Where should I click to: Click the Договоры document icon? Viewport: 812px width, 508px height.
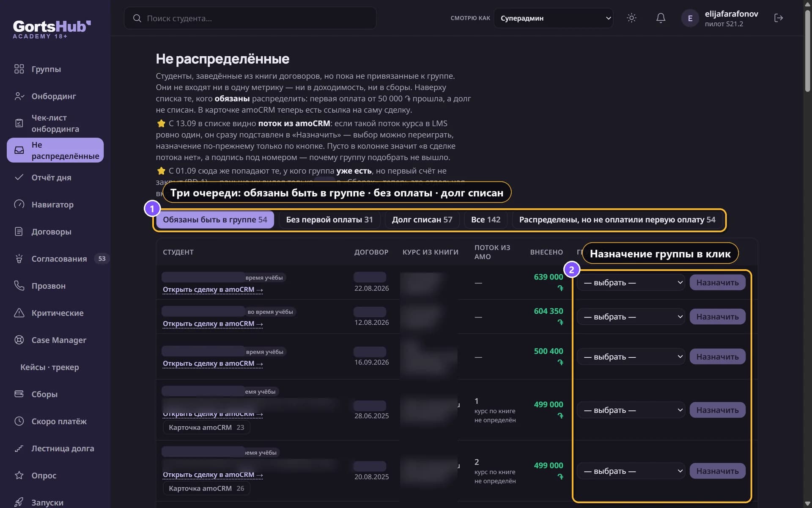coord(19,232)
